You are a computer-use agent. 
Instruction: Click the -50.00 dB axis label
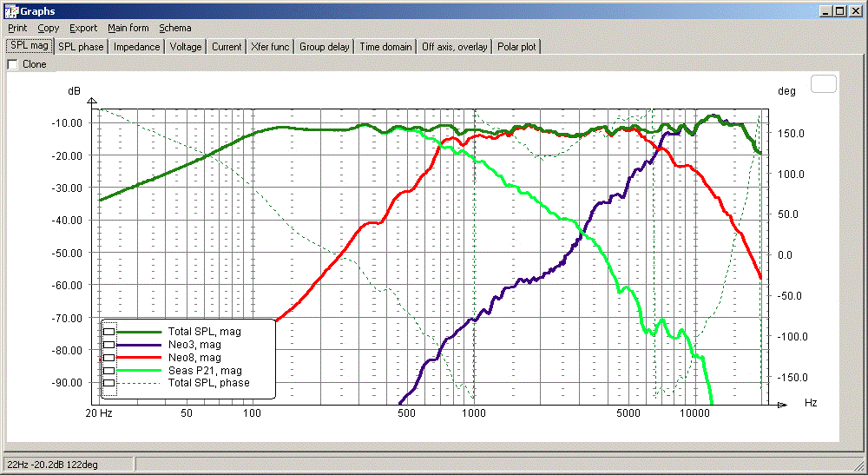click(x=67, y=253)
